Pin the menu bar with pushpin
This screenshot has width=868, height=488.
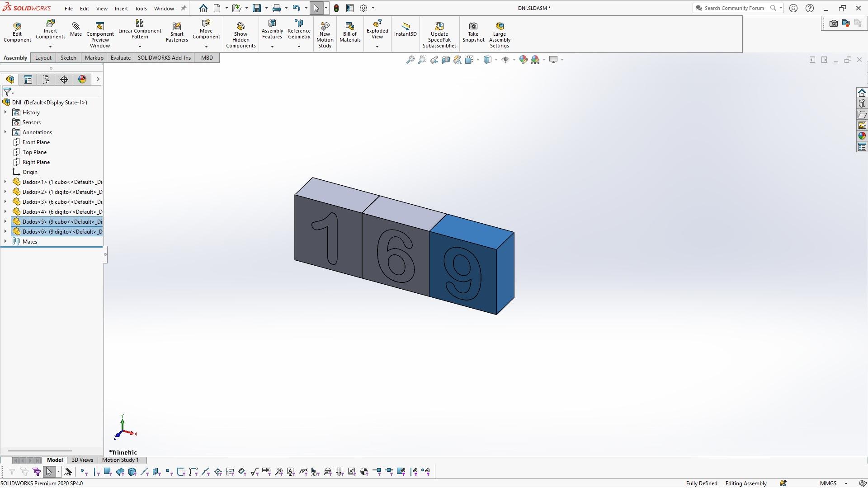coord(183,8)
